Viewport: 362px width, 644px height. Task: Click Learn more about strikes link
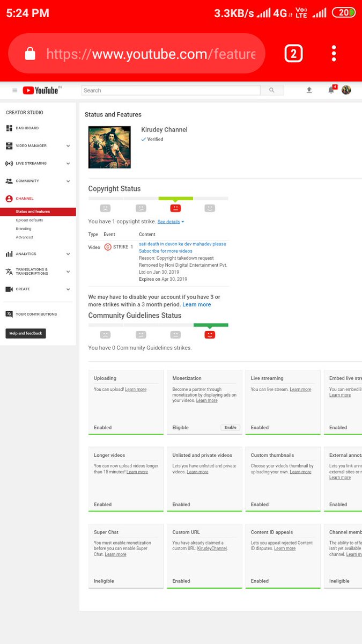[x=197, y=304]
